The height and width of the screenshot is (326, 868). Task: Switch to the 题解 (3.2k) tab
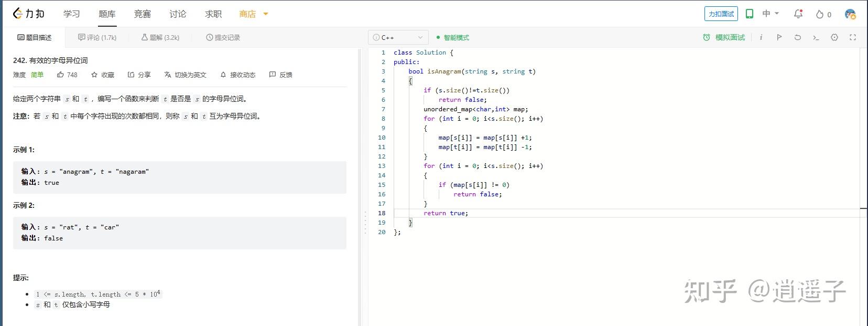click(160, 37)
